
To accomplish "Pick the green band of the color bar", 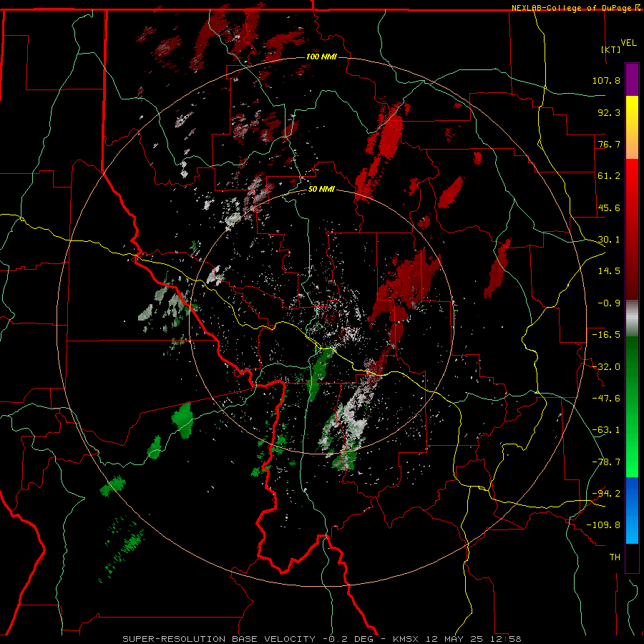I will [x=632, y=406].
